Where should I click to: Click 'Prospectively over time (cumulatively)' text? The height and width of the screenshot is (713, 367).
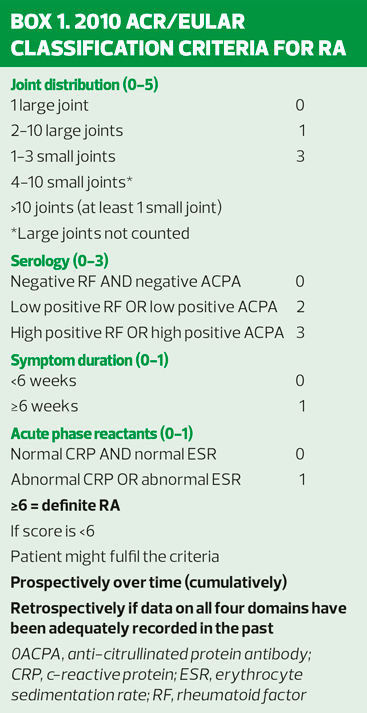pyautogui.click(x=148, y=582)
